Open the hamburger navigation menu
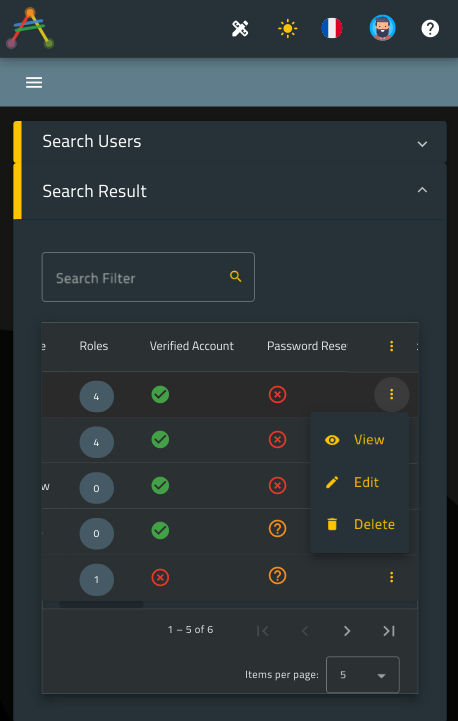 pyautogui.click(x=34, y=83)
